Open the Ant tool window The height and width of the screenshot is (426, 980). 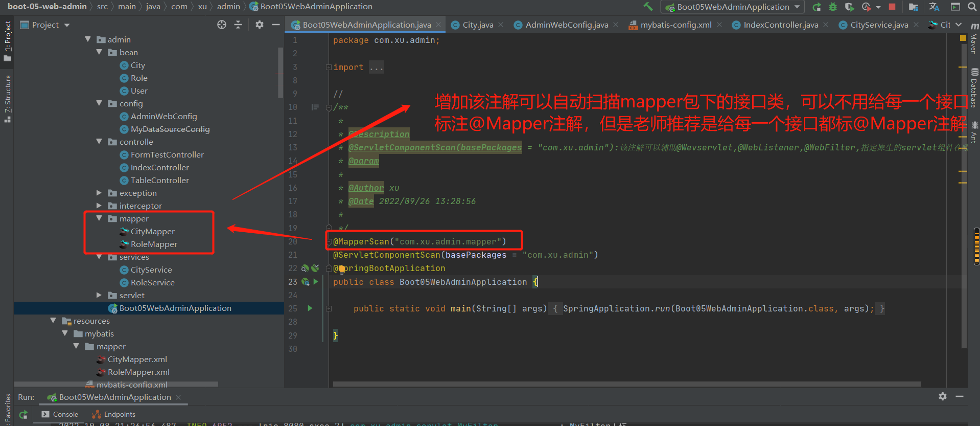(x=974, y=132)
